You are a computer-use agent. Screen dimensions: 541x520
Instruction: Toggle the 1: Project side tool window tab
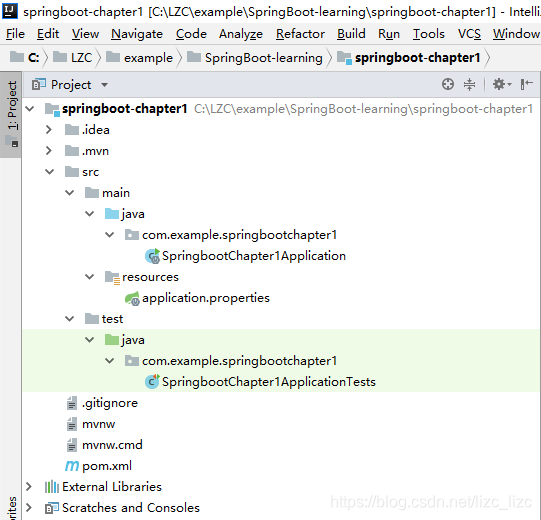(11, 115)
